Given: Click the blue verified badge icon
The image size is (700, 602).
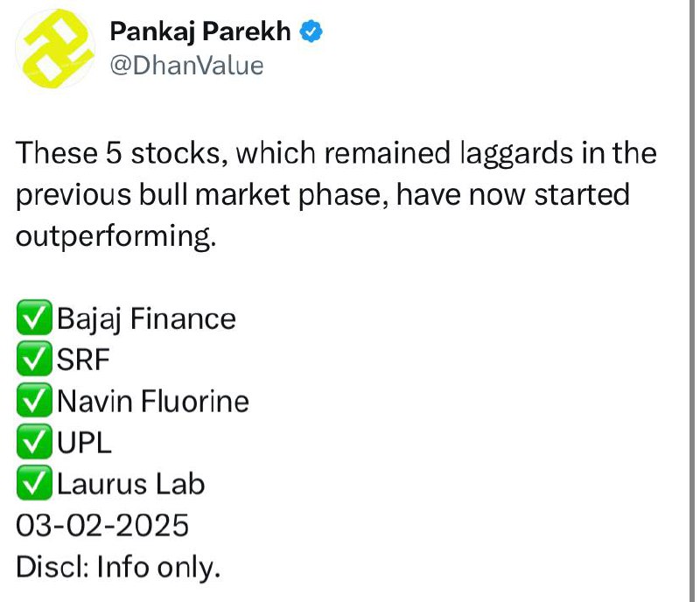Looking at the screenshot, I should coord(311,31).
